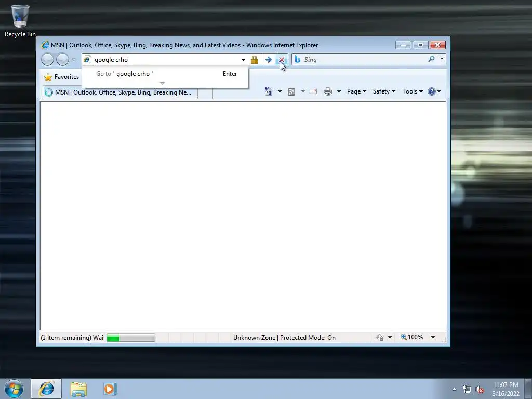Screen dimensions: 532x399
Task: Open the Home button dropdown arrow
Action: (x=280, y=91)
